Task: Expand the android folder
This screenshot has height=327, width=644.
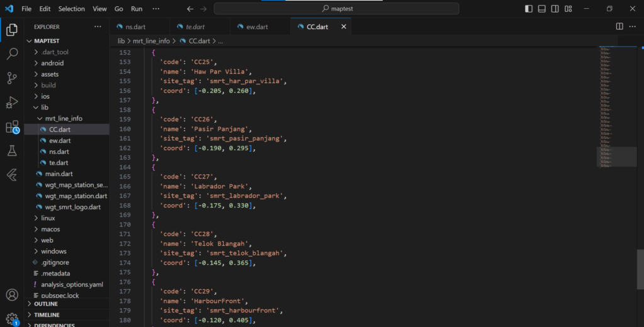Action: (52, 63)
